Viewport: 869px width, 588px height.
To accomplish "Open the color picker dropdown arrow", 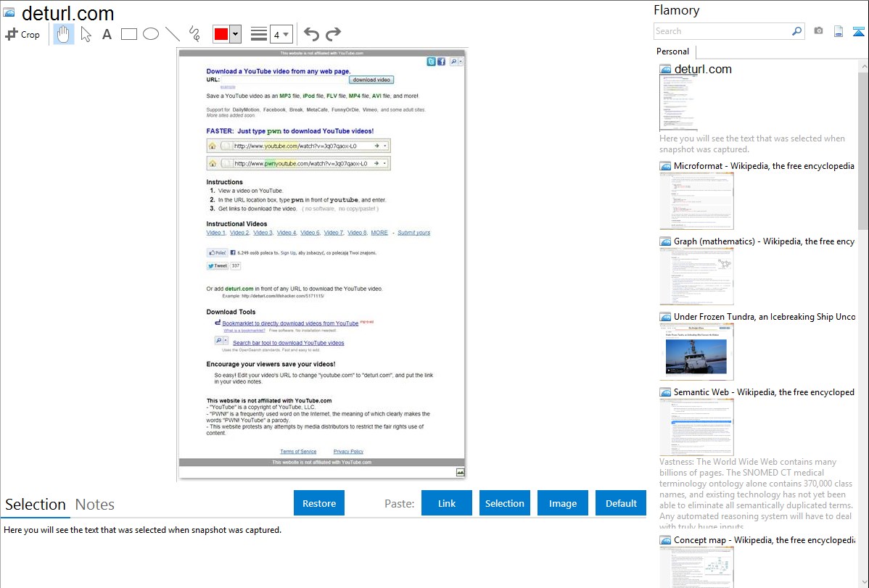I will (x=235, y=34).
